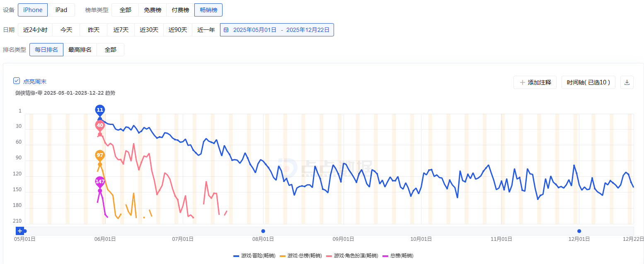Click timeline dot near 12月01日

[579, 231]
